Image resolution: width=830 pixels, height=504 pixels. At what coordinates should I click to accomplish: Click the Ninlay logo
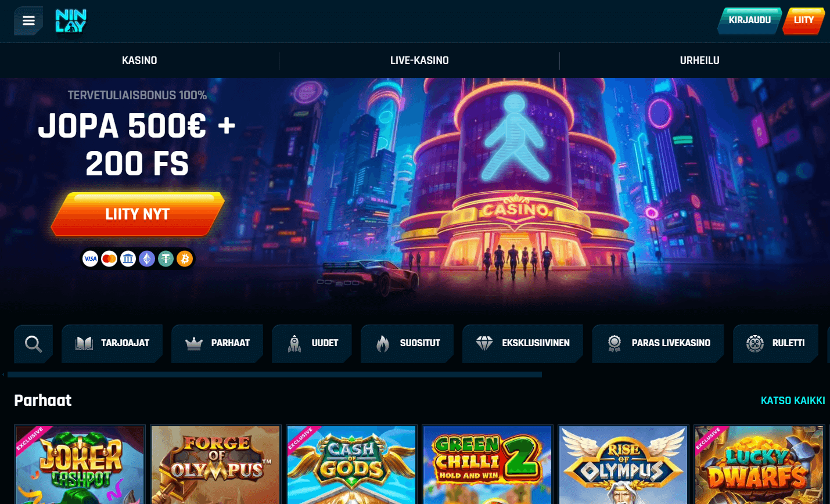[71, 21]
